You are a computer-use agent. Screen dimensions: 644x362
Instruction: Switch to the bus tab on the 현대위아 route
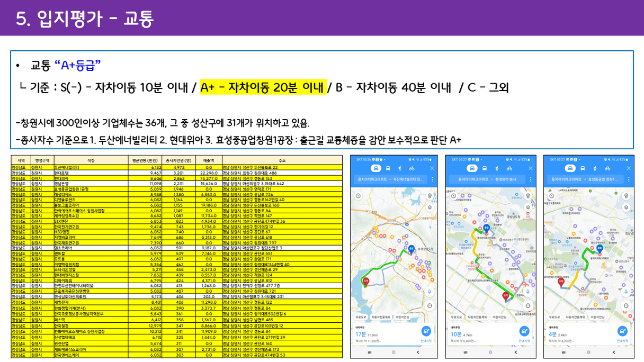coord(485,168)
